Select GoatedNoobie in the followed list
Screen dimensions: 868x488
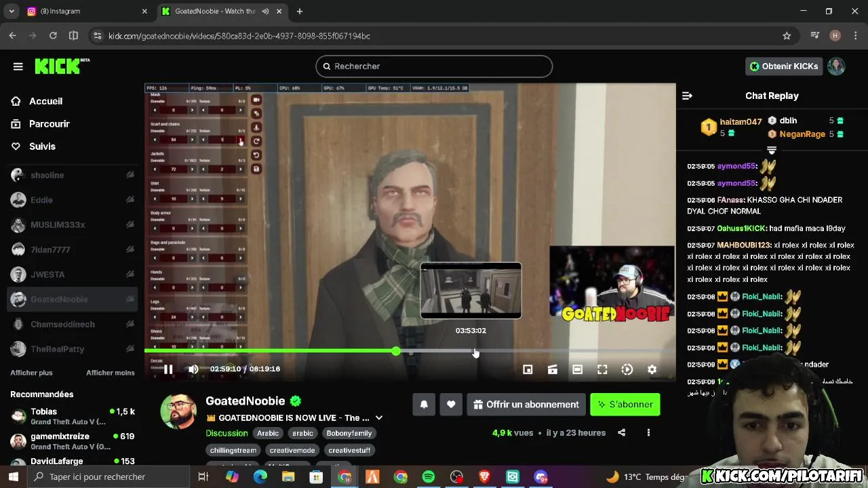(x=73, y=300)
